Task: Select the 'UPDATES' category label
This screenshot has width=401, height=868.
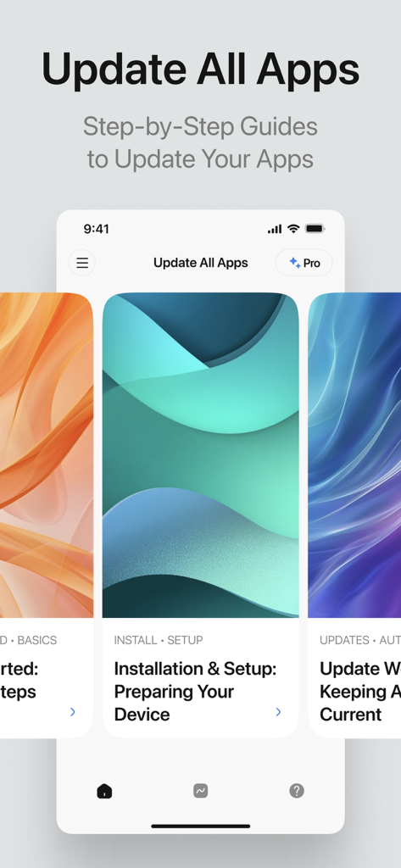Action: click(x=344, y=640)
